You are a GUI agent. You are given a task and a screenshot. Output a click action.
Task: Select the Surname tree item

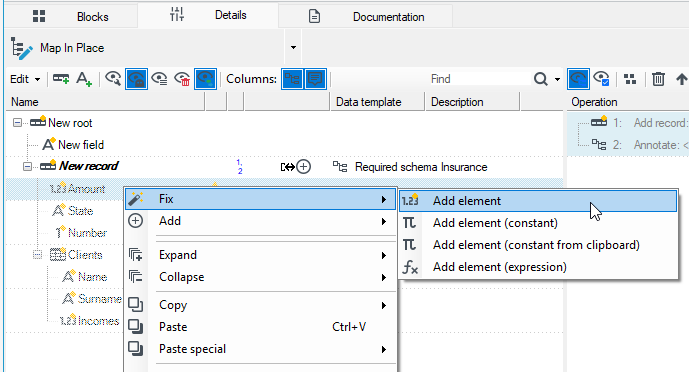[99, 299]
